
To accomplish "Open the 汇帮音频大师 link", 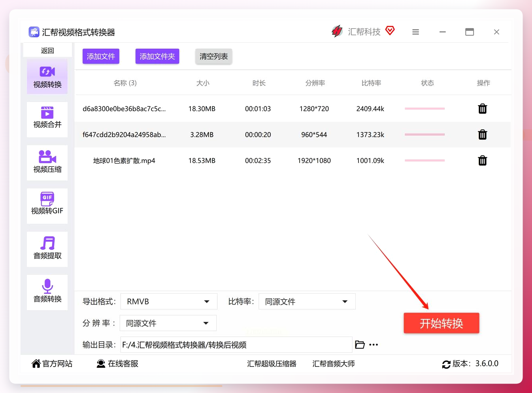I will coord(334,364).
